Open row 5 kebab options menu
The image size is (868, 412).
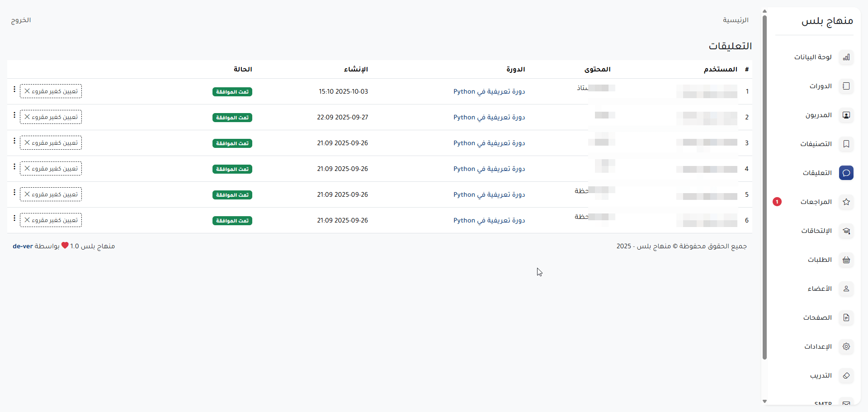tap(14, 193)
